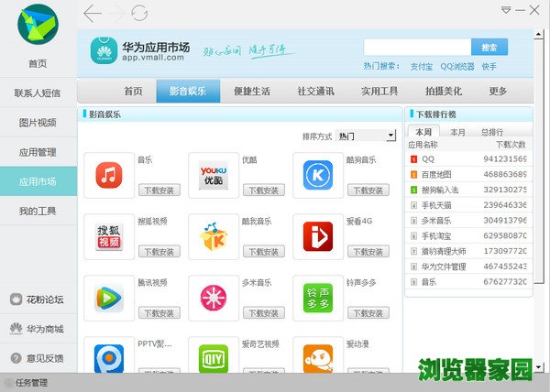This screenshot has width=550, height=392.
Task: Open the 多米音乐 app icon
Action: (x=214, y=298)
